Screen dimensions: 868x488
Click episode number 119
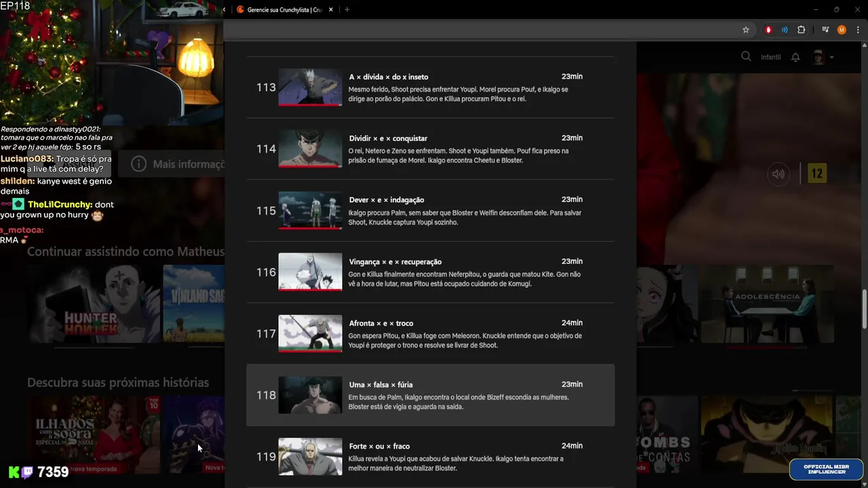tap(266, 457)
